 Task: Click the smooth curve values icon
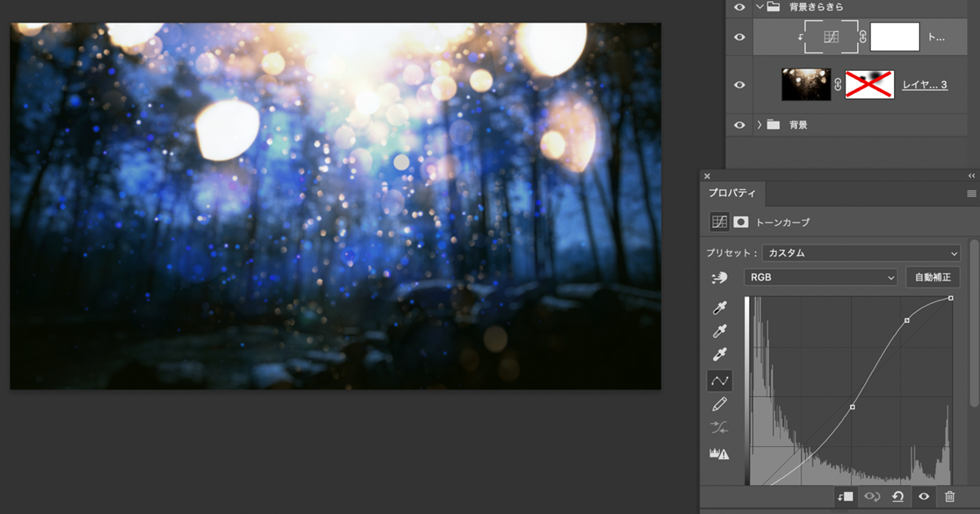[x=720, y=428]
